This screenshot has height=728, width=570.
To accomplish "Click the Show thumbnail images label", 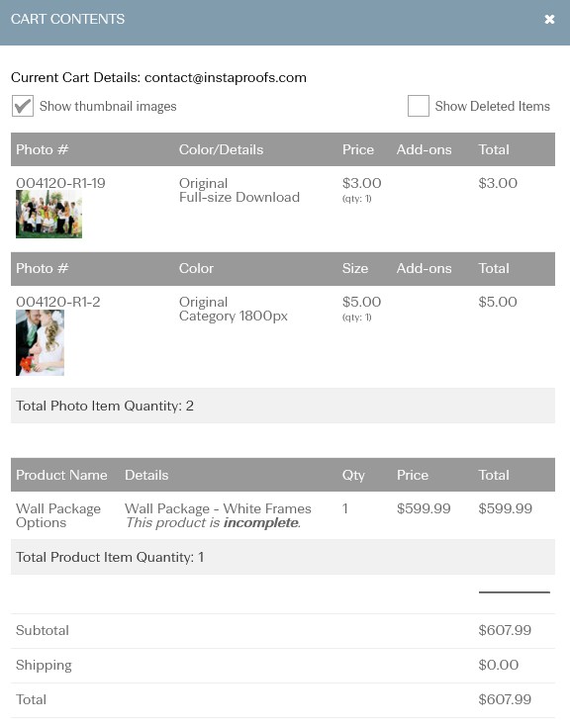I will click(x=108, y=106).
